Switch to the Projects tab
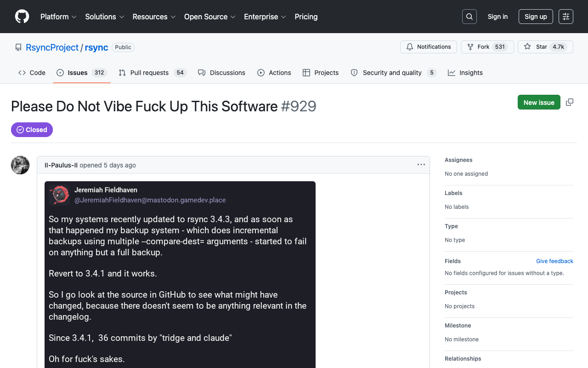Viewport: 588px width, 368px height. pyautogui.click(x=321, y=73)
